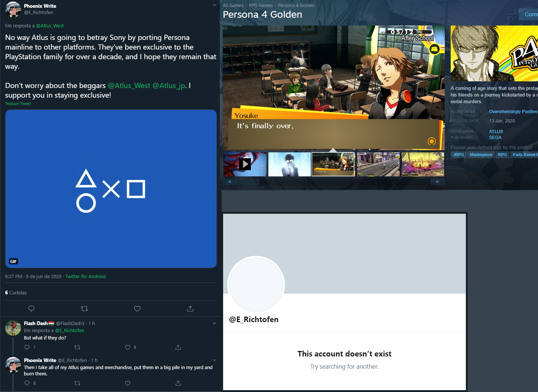Click the 'Flash Dash' display name
Image resolution: width=538 pixels, height=392 pixels.
point(36,323)
